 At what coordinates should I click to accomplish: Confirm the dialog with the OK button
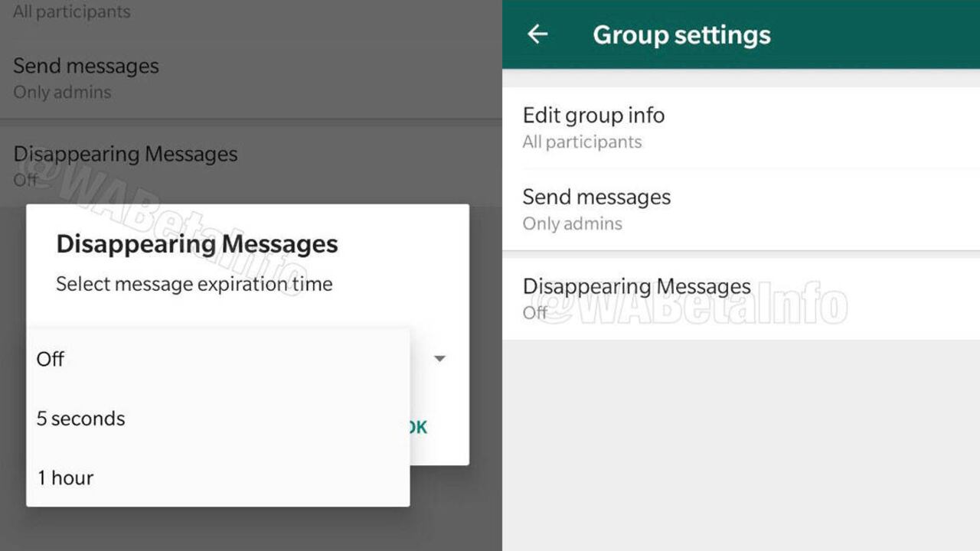tap(418, 427)
